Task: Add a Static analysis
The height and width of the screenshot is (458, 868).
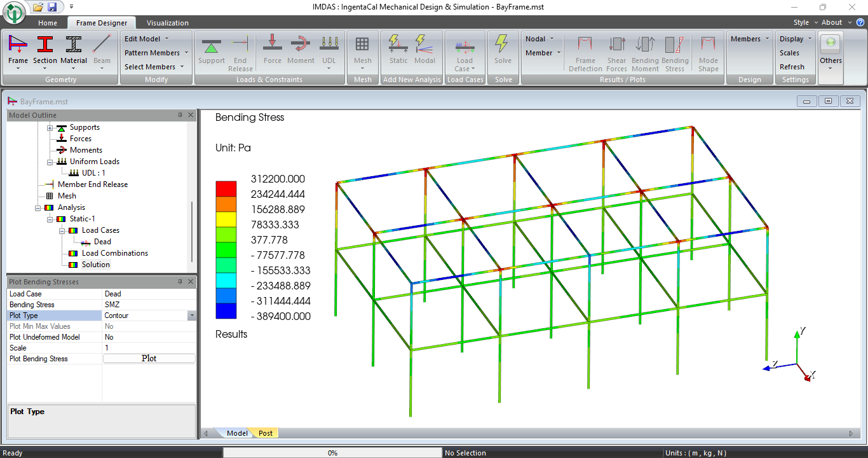Action: [x=398, y=45]
